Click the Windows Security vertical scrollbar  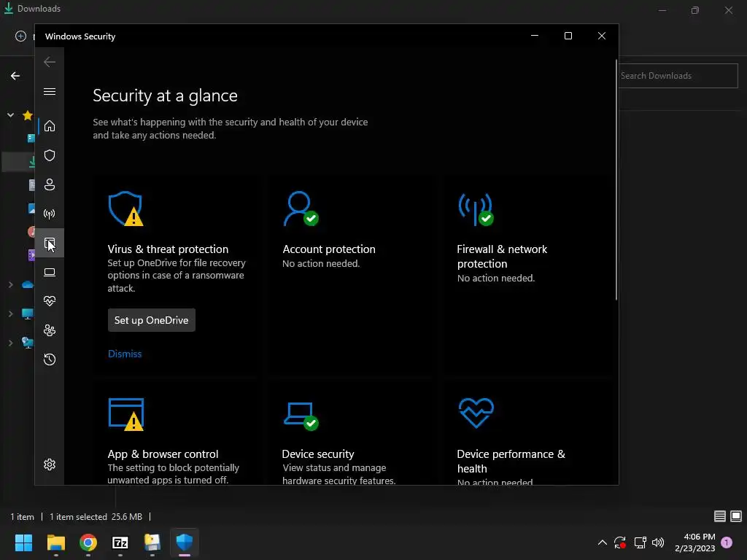(616, 180)
